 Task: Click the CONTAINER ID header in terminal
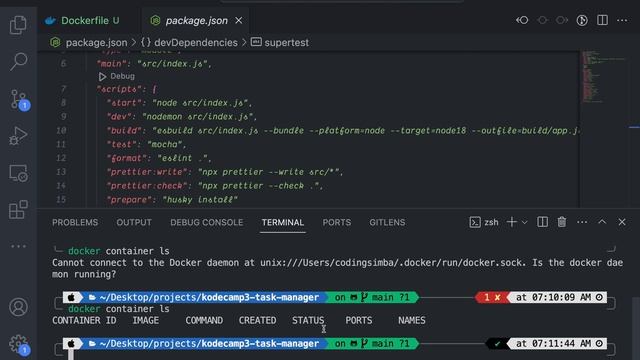tap(84, 320)
